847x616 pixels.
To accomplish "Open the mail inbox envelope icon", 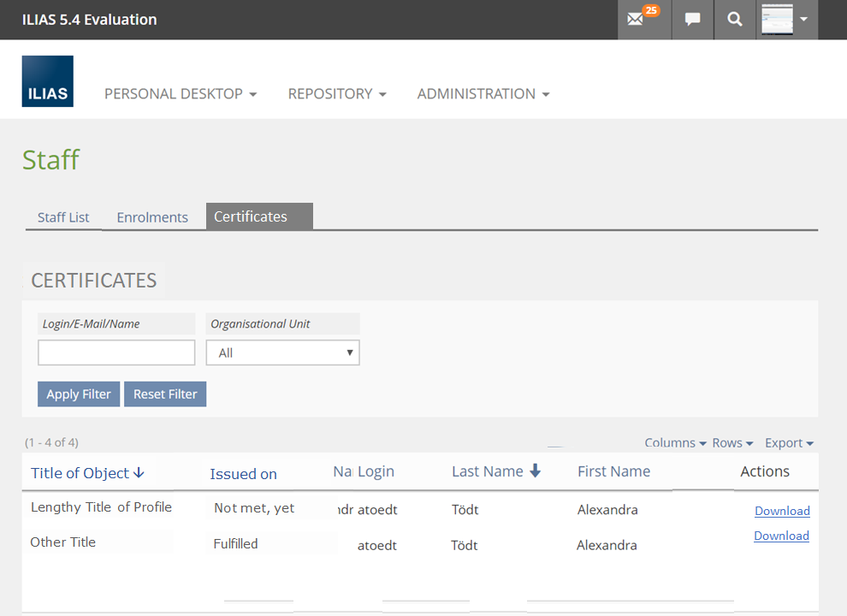I will (x=636, y=20).
